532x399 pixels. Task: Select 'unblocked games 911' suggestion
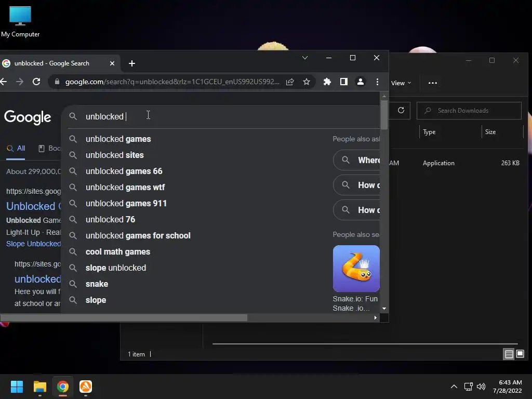pos(126,204)
